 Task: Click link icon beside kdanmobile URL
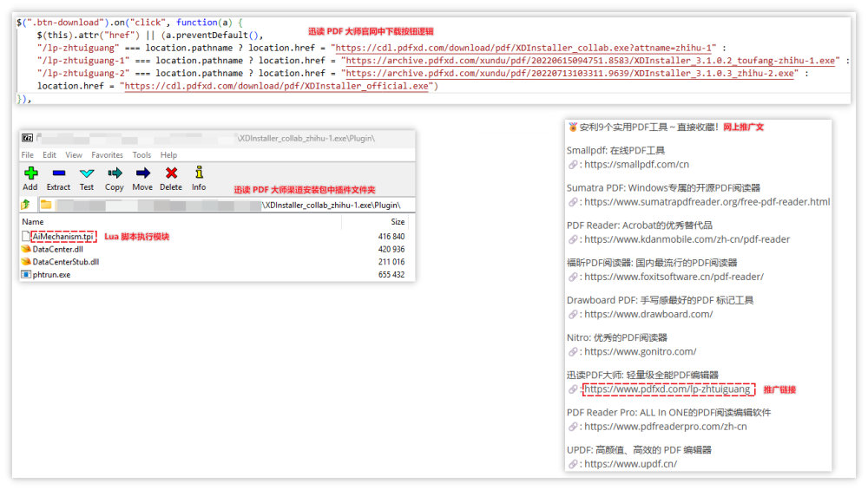(x=573, y=239)
